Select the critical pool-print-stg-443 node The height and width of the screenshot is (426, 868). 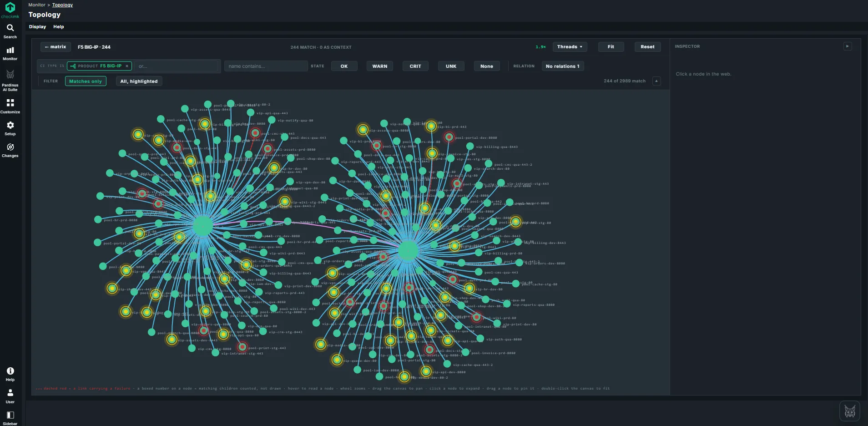click(x=242, y=347)
